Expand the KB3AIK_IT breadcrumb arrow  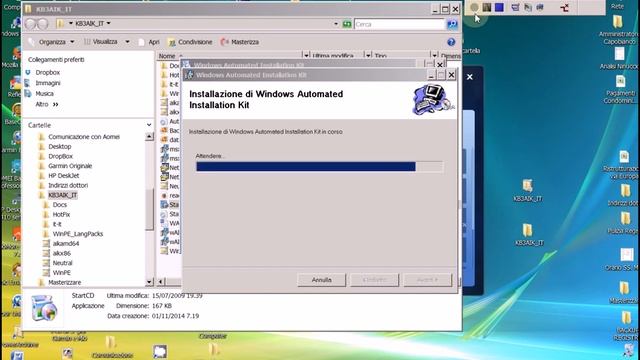pyautogui.click(x=109, y=23)
